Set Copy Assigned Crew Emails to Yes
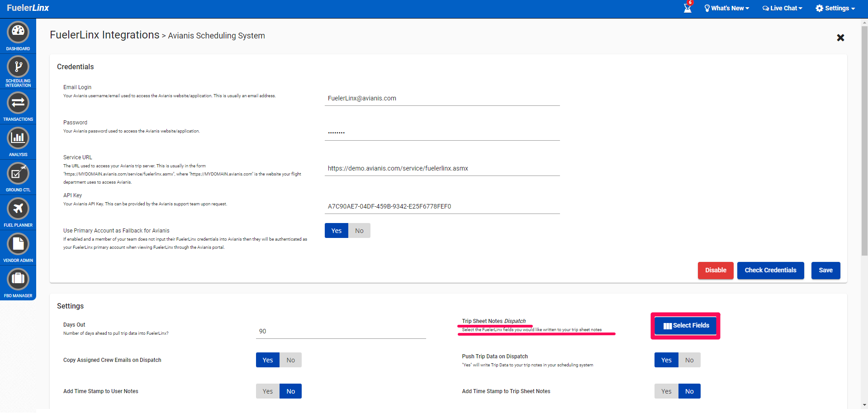 pos(268,360)
